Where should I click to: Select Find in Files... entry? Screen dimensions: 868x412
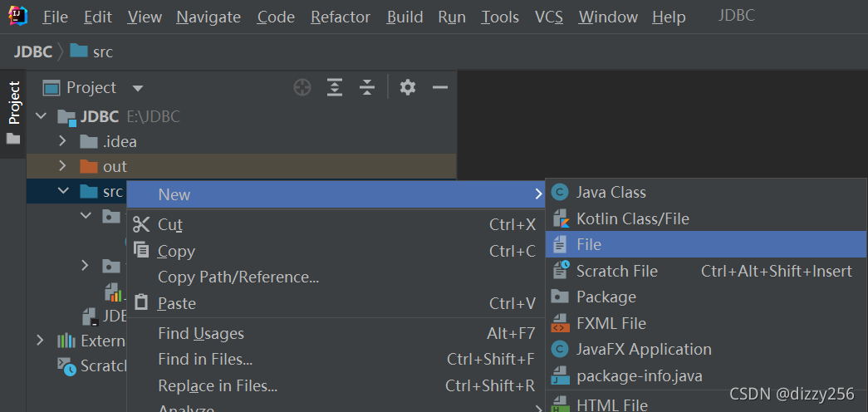336,360
